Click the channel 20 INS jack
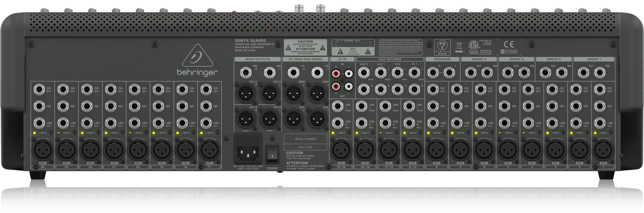 pyautogui.click(x=135, y=106)
